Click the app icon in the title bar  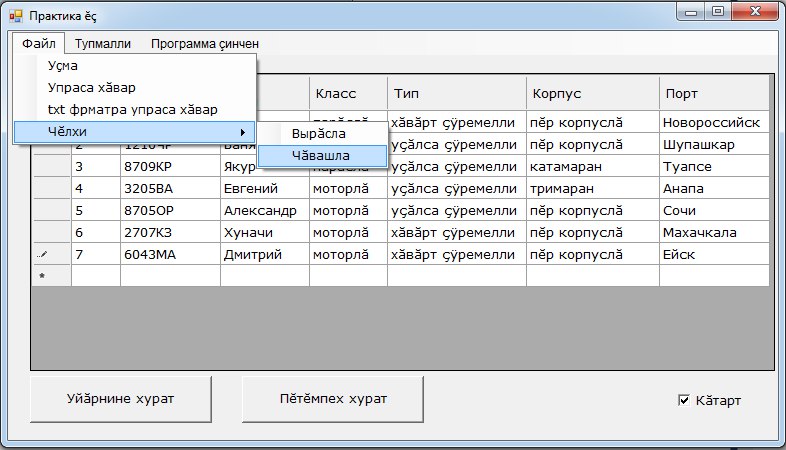15,17
